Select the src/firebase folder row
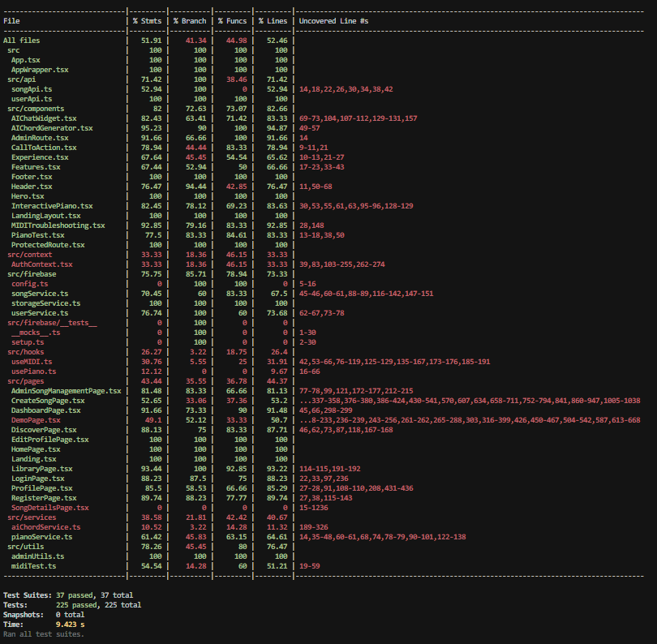Image resolution: width=657 pixels, height=644 pixels. pos(32,274)
